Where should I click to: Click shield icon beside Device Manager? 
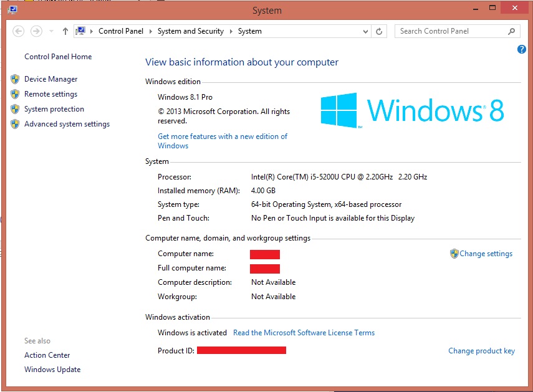click(15, 79)
